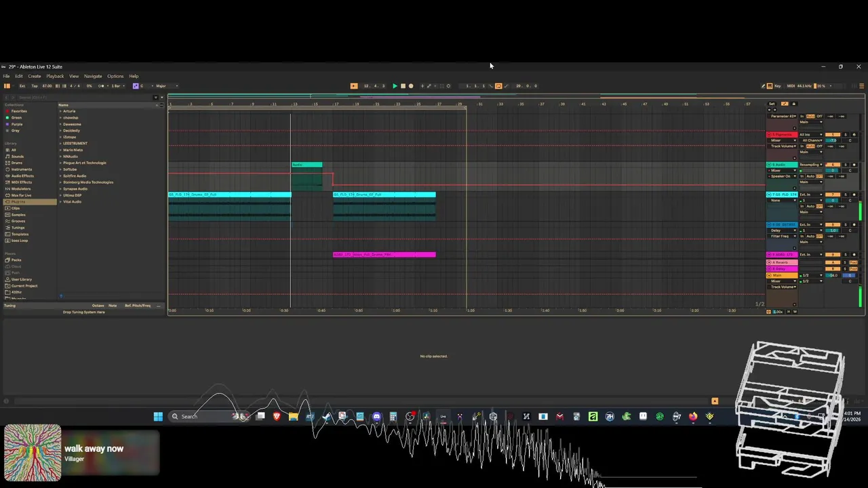The width and height of the screenshot is (868, 488).
Task: Open the Samples library category
Action: pos(18,215)
